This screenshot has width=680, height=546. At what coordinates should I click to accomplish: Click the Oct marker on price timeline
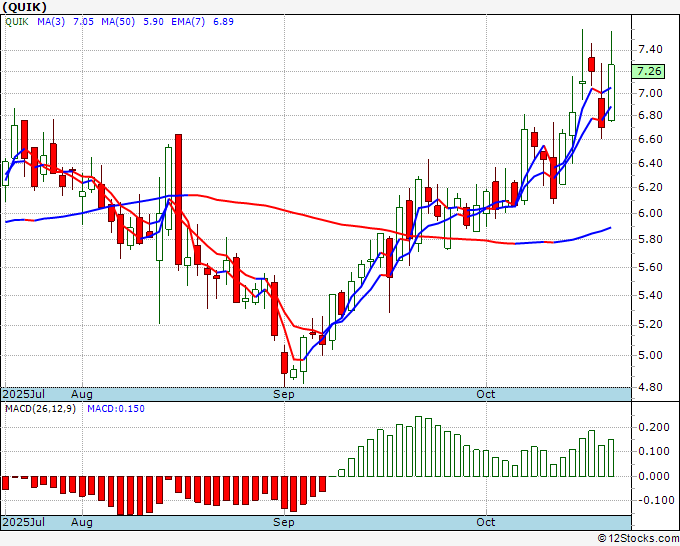tap(486, 394)
